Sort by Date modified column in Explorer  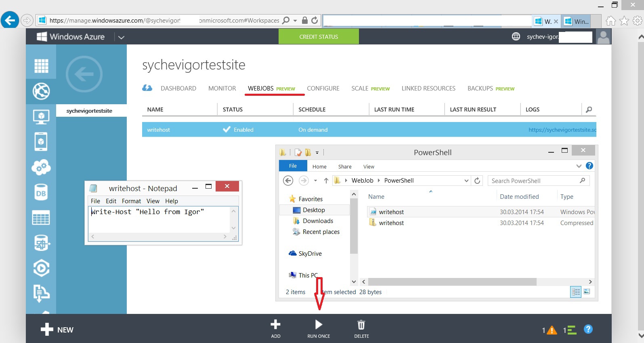click(519, 196)
